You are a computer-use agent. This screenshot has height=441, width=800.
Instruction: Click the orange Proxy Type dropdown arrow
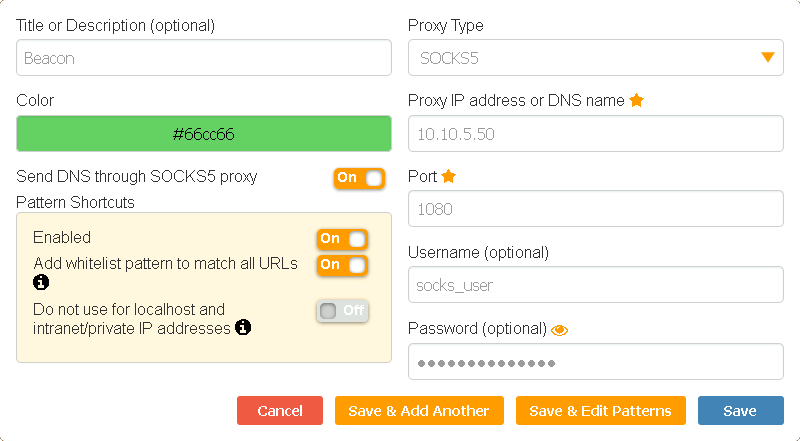(768, 58)
